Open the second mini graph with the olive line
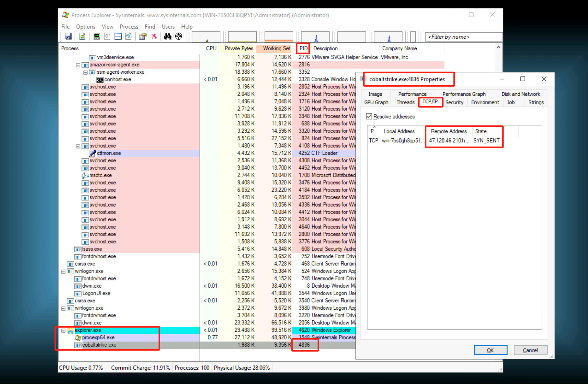Screen dimensions: 588x384 click(x=242, y=37)
